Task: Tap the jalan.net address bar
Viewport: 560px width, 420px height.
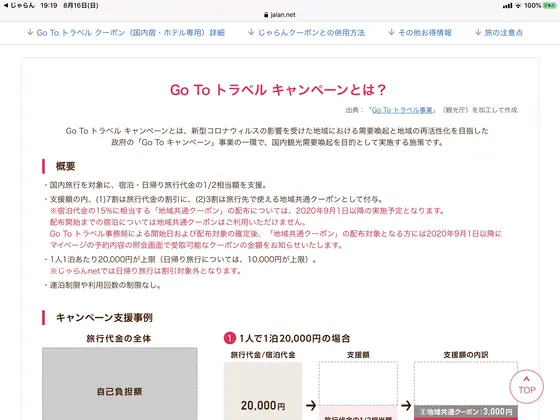Action: [280, 15]
